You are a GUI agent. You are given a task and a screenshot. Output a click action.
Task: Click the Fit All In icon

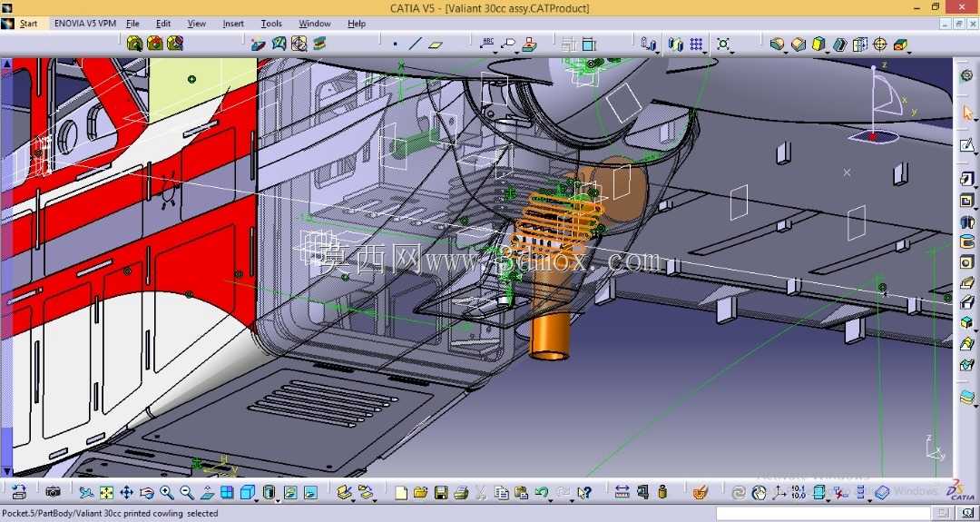point(106,493)
